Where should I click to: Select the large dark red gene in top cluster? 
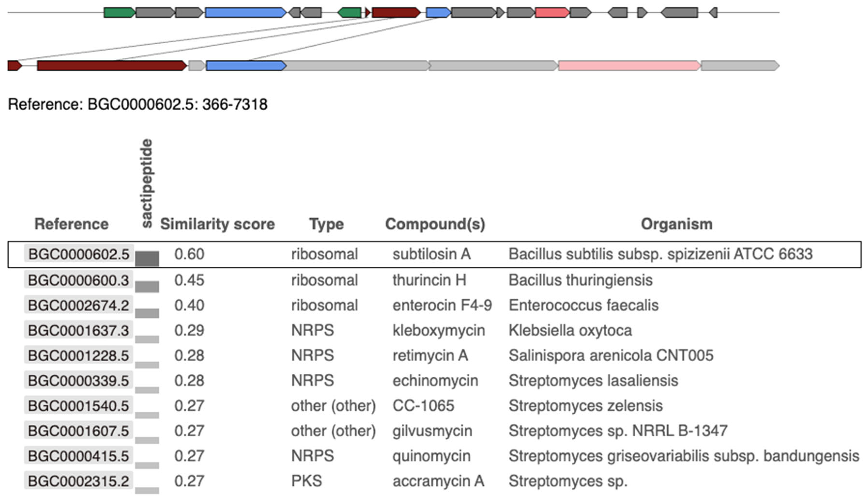396,13
